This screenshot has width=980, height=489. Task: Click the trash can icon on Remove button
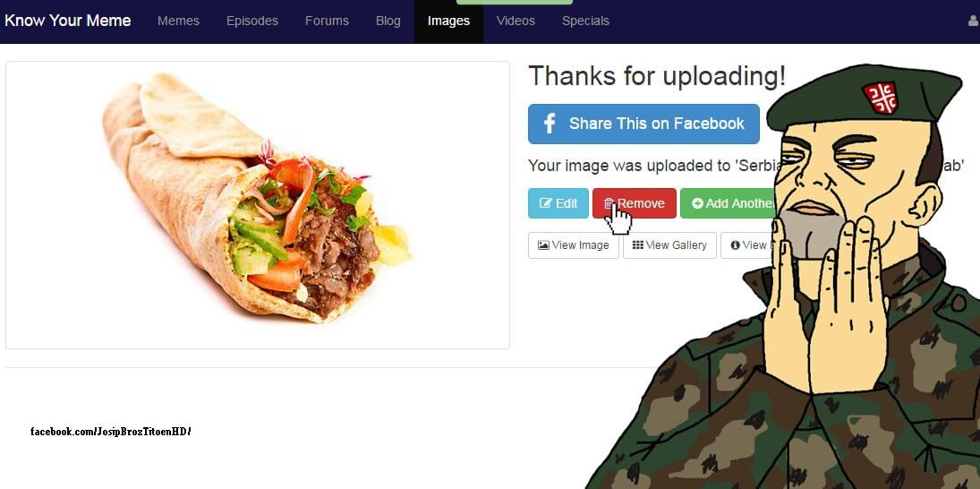(608, 203)
